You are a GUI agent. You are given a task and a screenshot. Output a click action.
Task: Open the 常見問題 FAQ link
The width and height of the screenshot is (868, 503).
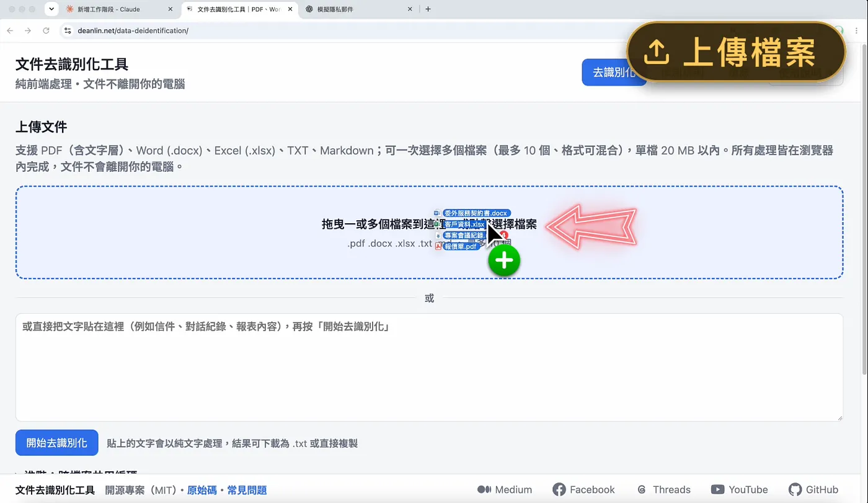[x=247, y=490]
